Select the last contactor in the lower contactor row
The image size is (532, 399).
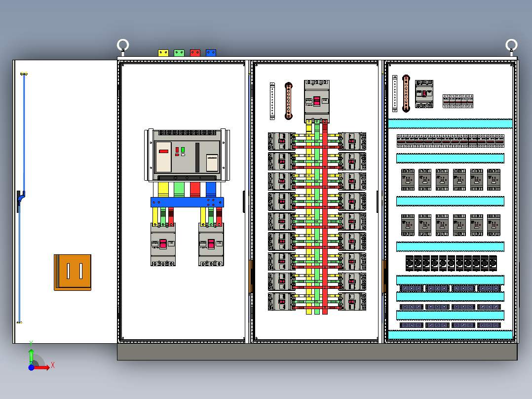494,225
